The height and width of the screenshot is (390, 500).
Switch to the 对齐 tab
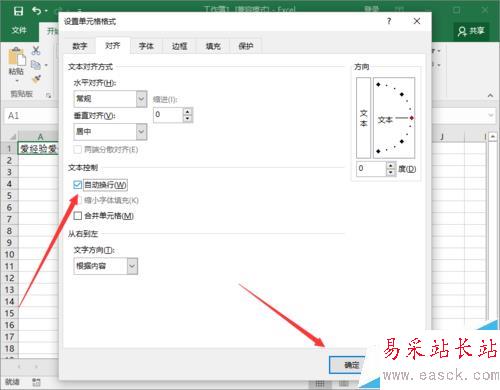pos(112,46)
